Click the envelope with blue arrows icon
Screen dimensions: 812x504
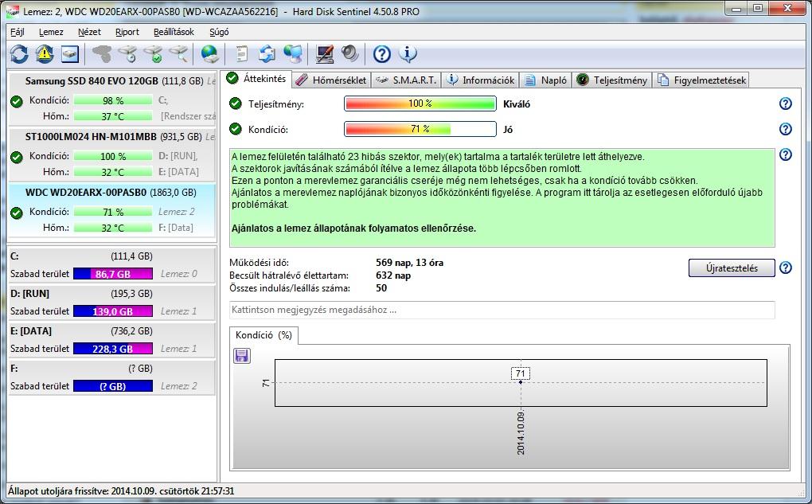(267, 54)
